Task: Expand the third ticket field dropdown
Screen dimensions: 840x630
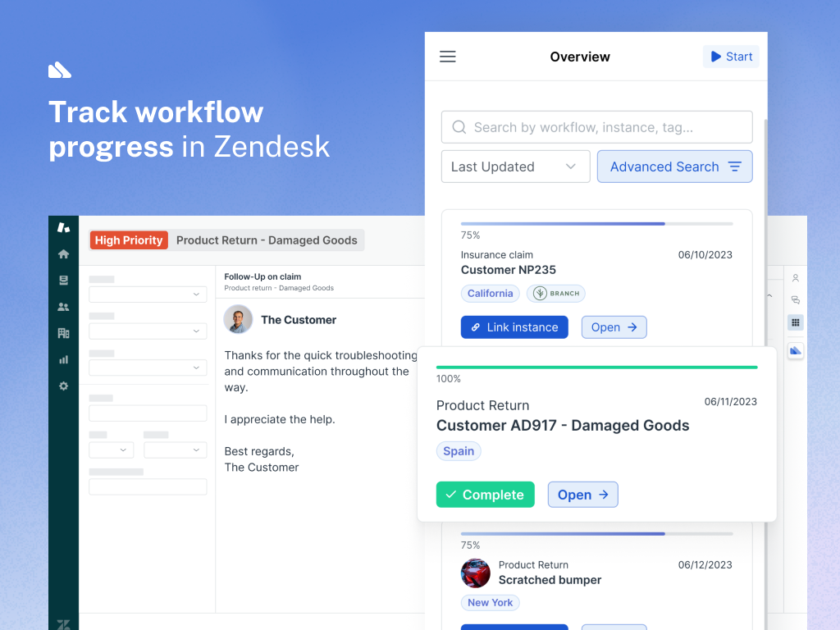Action: pos(148,367)
